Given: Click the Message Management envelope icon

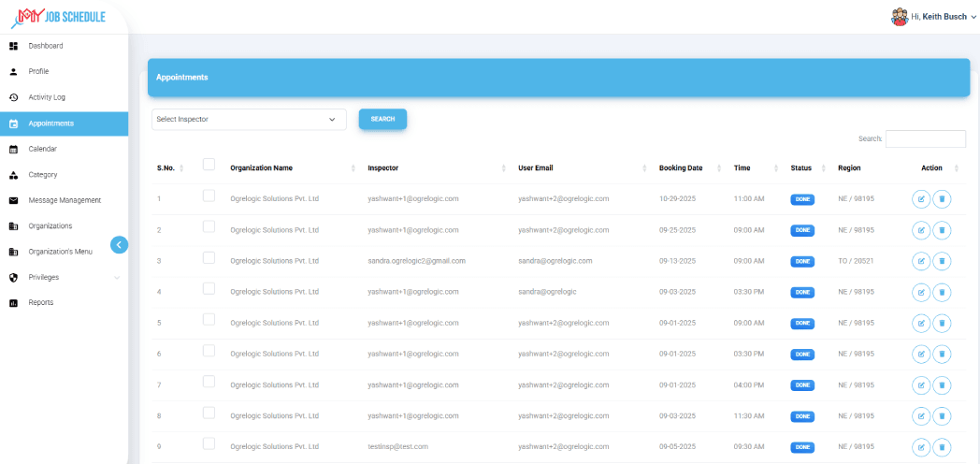Looking at the screenshot, I should pyautogui.click(x=13, y=200).
